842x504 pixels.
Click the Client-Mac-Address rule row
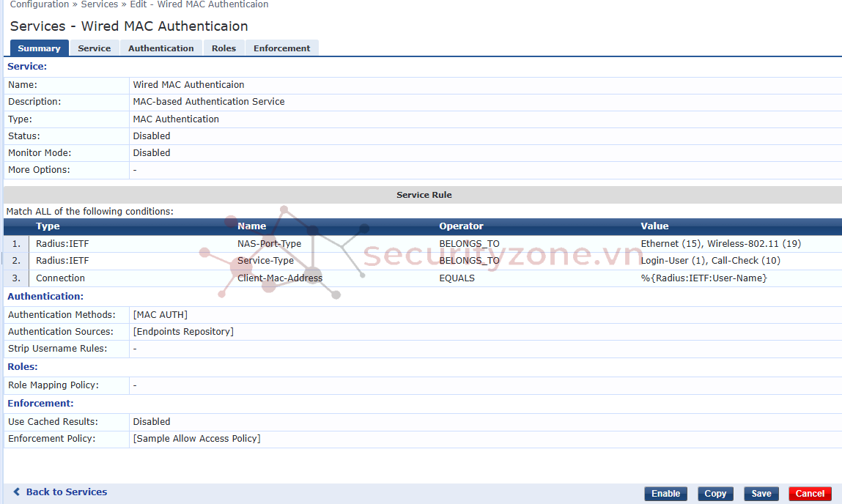pos(280,278)
